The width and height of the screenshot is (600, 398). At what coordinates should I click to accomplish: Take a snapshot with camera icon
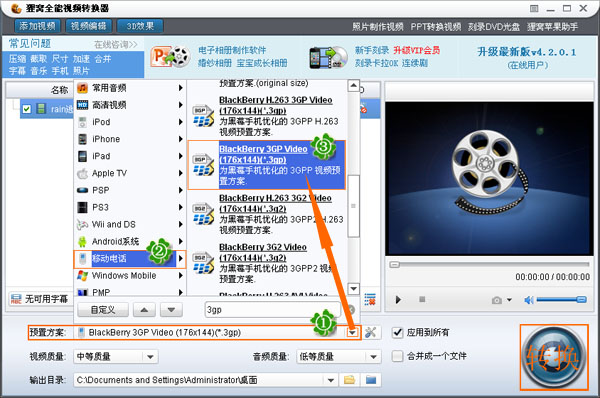(497, 300)
